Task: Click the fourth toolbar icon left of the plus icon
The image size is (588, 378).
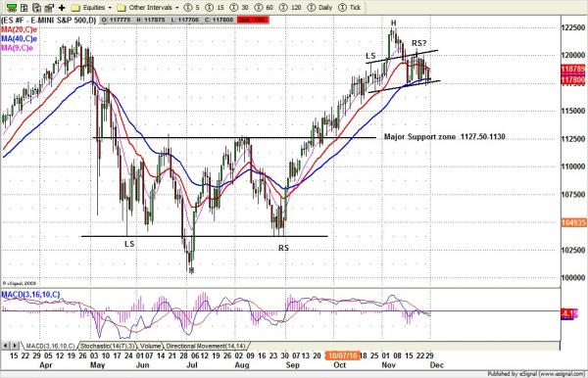Action: [x=49, y=8]
